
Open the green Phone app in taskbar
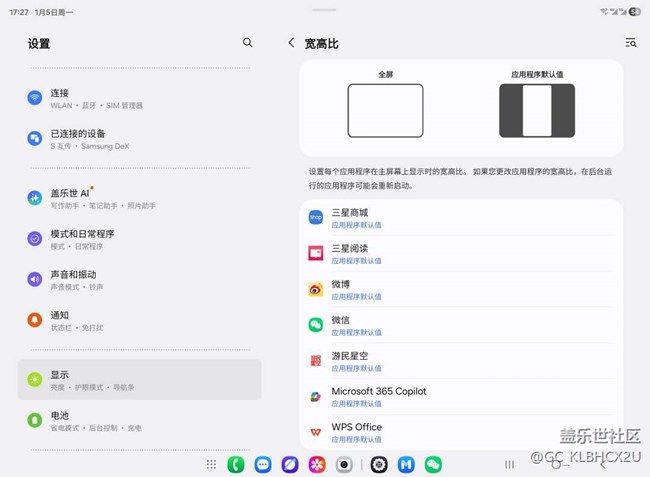(236, 464)
